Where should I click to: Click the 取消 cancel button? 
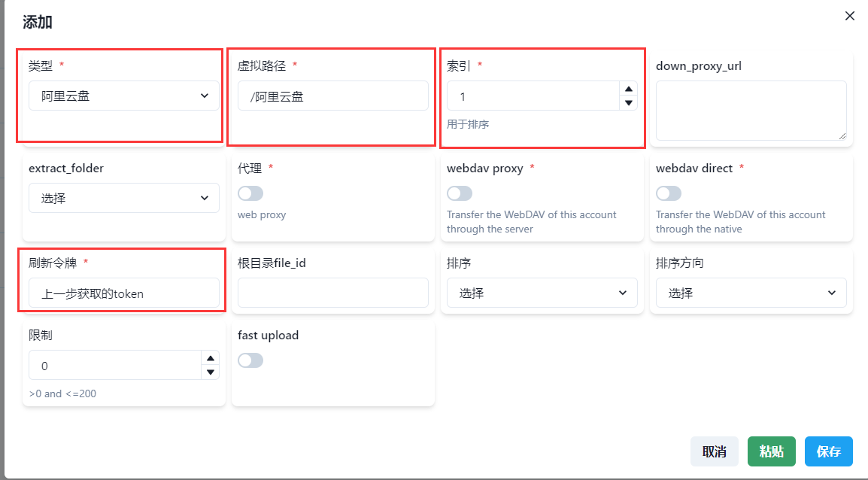tap(715, 451)
